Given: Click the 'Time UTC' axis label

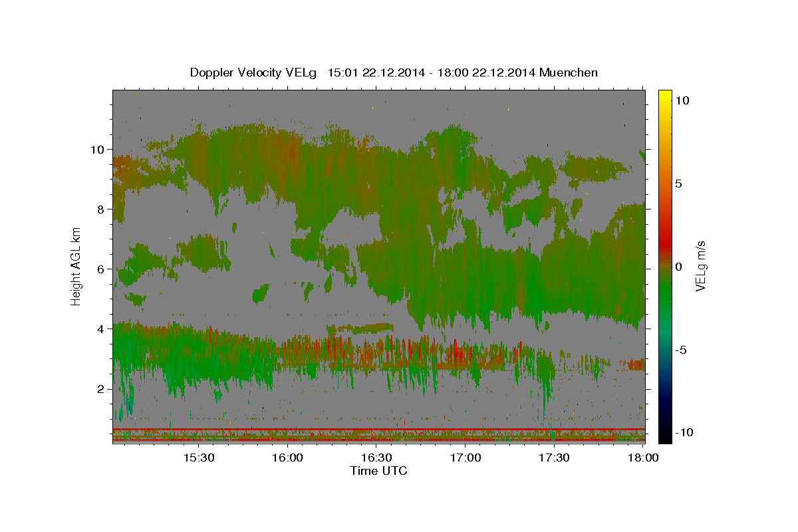Looking at the screenshot, I should pos(378,471).
